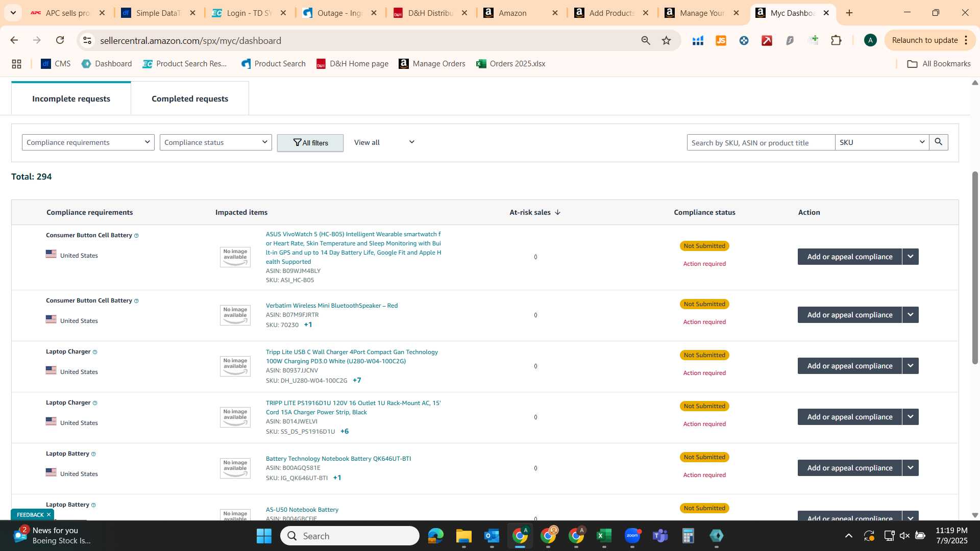The image size is (980, 551).
Task: Click the No image thumbnail for ASUS VivoWatch
Action: pyautogui.click(x=235, y=257)
